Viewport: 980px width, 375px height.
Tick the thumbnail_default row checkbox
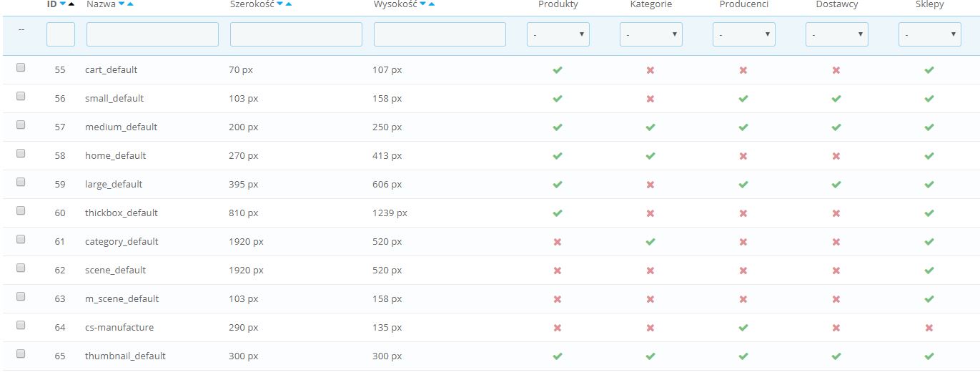pyautogui.click(x=21, y=354)
